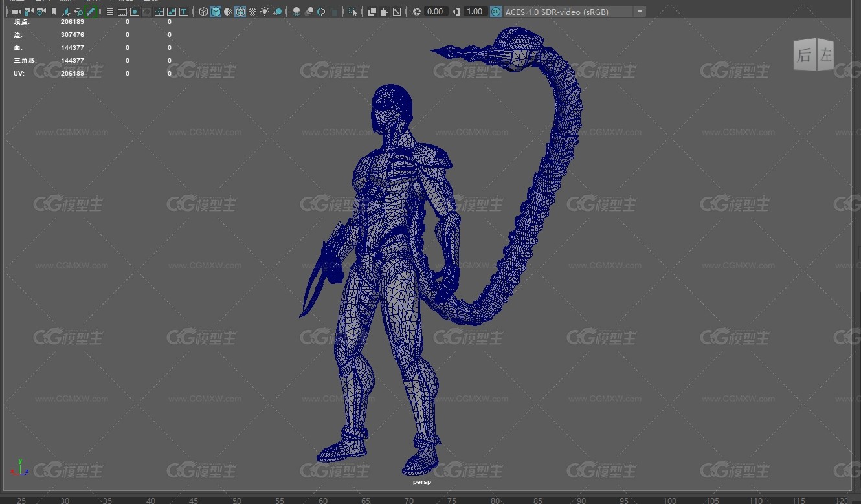Click the Gamma icon

pos(456,12)
